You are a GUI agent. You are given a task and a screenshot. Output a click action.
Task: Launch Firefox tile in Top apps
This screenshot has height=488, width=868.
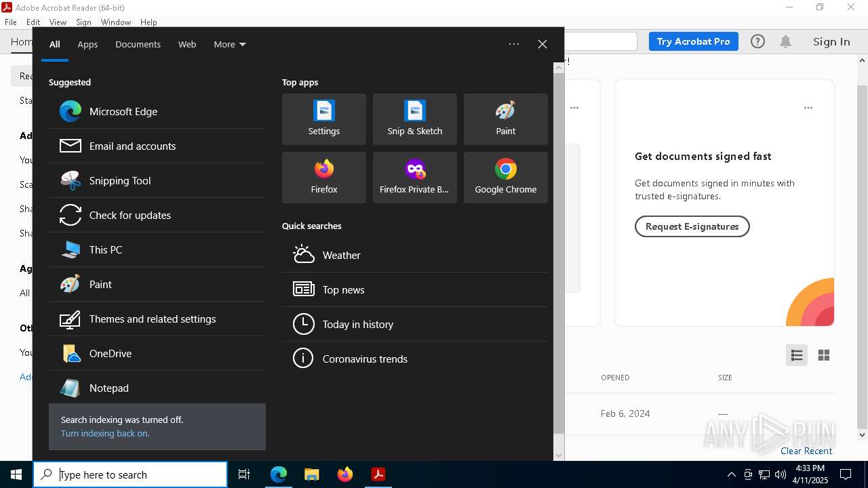point(324,178)
